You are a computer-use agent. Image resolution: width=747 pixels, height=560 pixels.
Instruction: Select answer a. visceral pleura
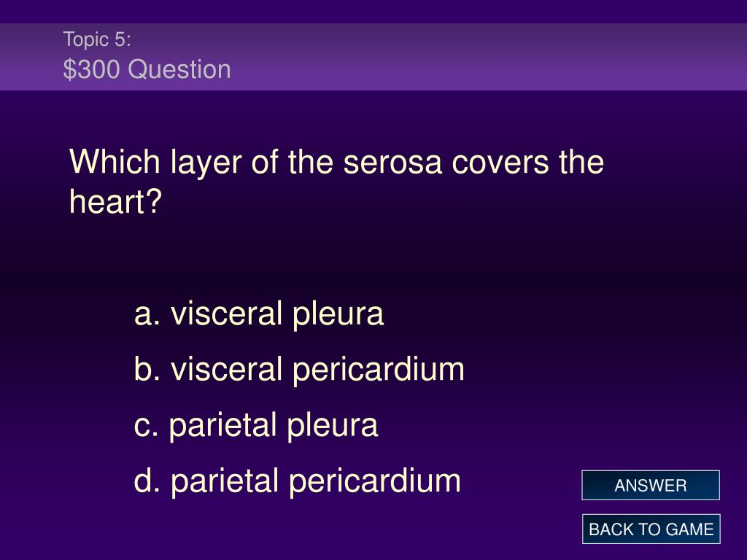pos(259,314)
